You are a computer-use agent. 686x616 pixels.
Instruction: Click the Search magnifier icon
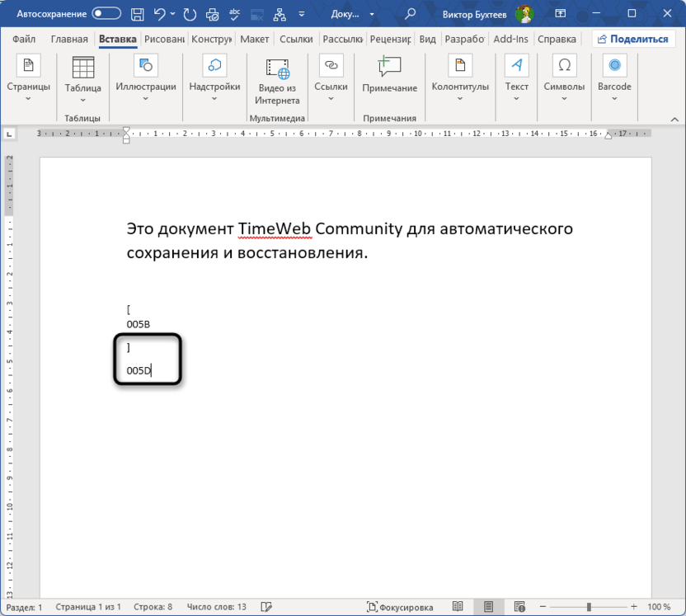[x=410, y=14]
